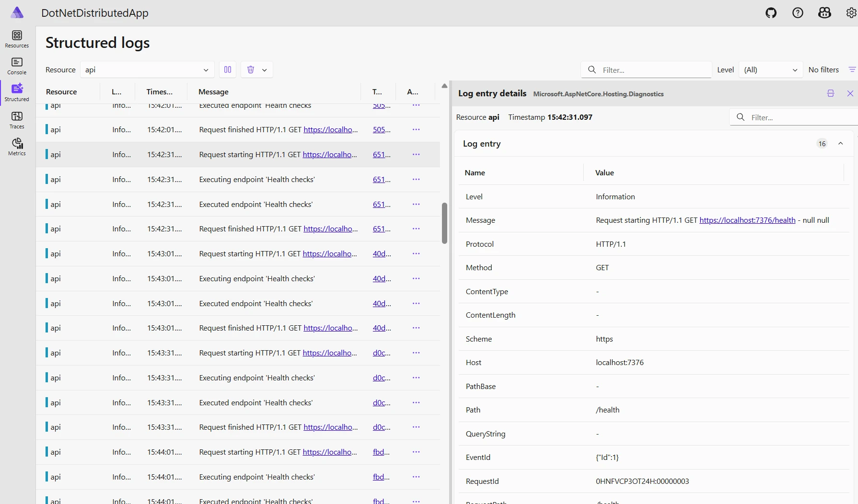
Task: Toggle the log entry details panel orientation
Action: tap(831, 93)
